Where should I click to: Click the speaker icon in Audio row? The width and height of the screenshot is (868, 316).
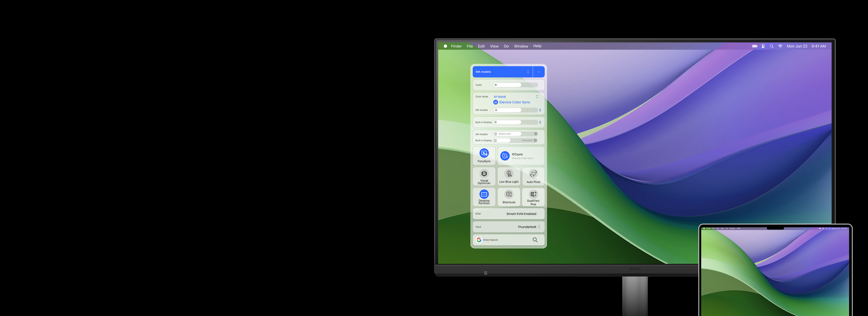tap(496, 85)
